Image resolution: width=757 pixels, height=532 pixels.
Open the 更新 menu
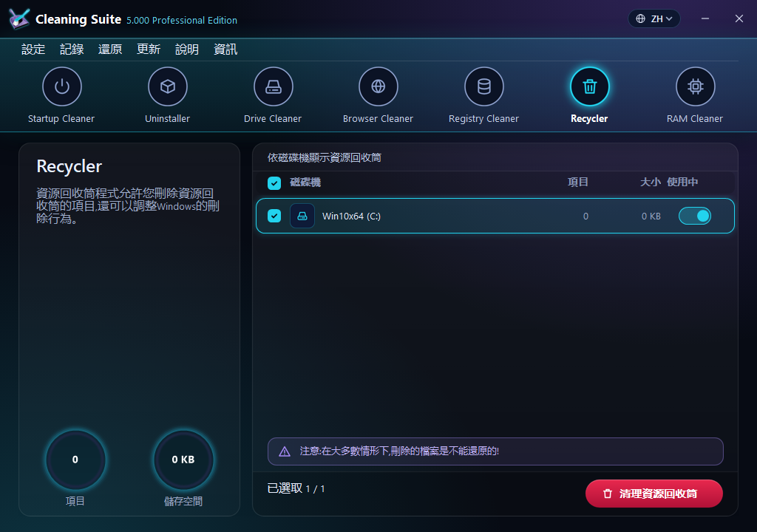click(x=149, y=50)
